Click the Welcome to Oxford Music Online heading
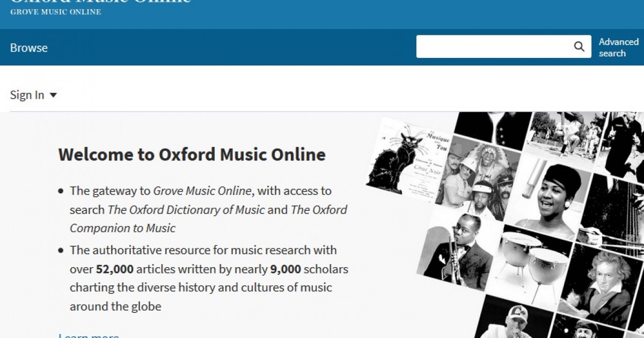644x338 pixels. point(192,155)
